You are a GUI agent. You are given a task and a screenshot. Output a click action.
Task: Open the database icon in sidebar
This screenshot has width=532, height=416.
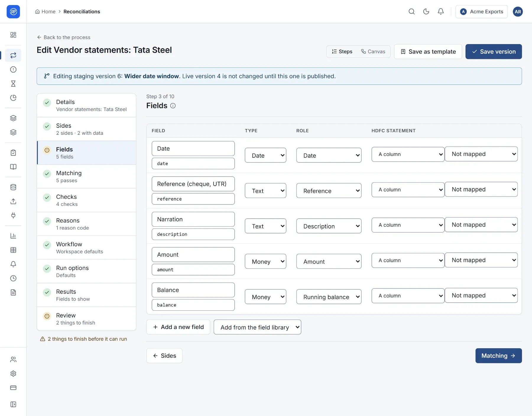(13, 187)
